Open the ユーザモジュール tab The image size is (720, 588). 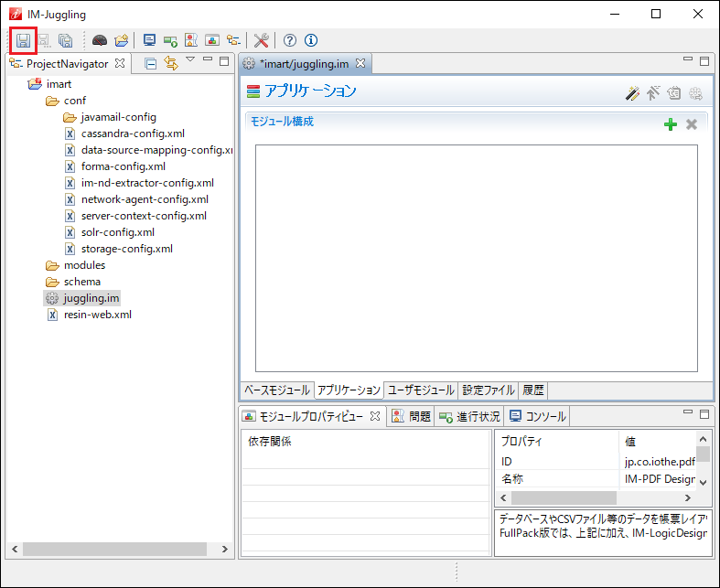(x=421, y=390)
